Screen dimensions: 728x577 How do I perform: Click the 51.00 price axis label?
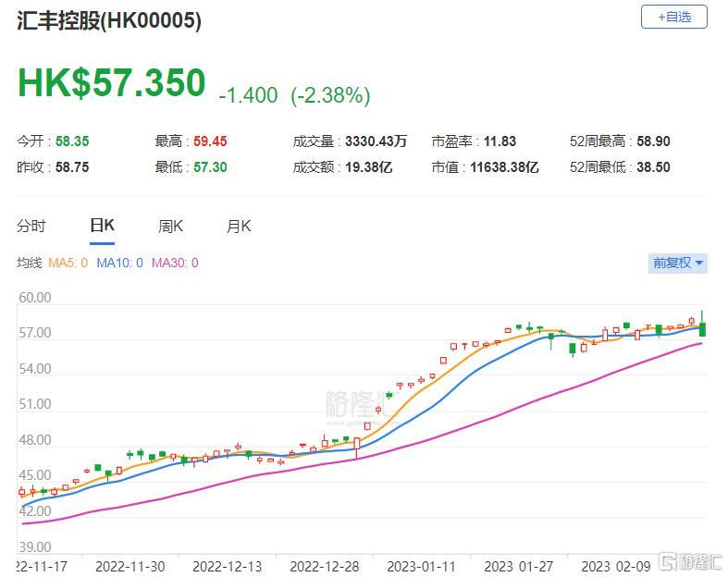35,404
